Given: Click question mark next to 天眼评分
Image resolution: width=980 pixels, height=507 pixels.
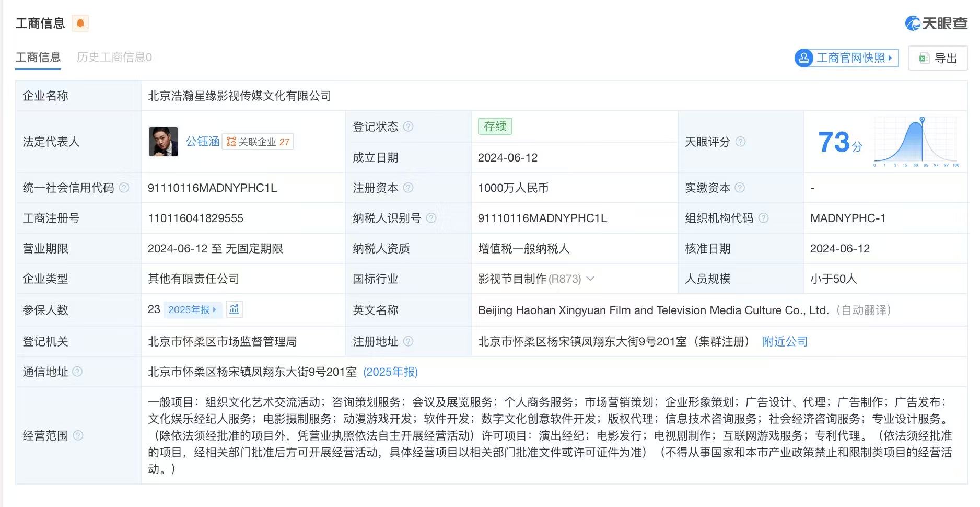Looking at the screenshot, I should coord(741,142).
